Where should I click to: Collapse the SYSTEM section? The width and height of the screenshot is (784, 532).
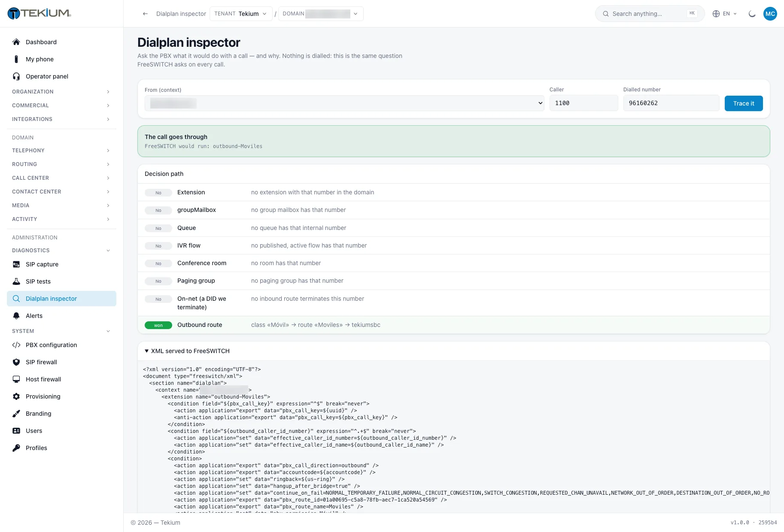click(61, 331)
